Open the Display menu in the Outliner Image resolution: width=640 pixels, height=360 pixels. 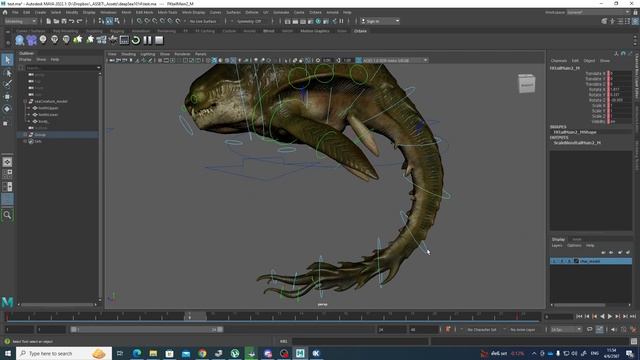(25, 60)
